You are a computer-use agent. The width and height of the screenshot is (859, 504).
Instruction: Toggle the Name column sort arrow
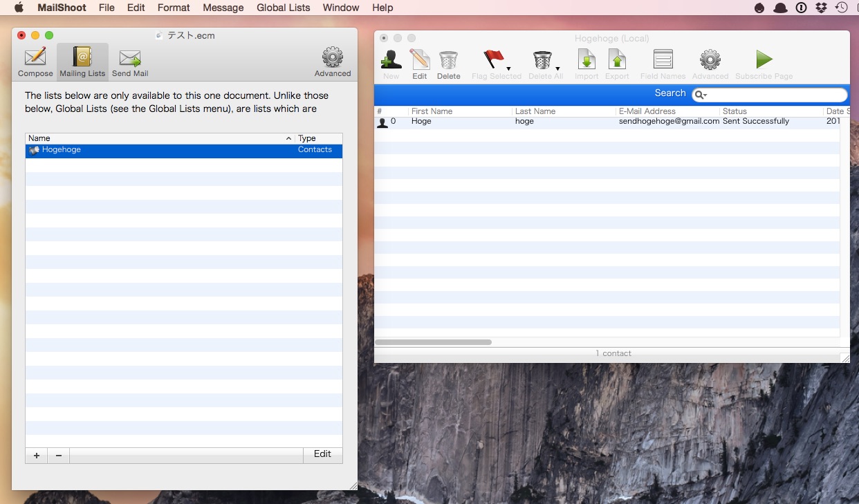288,138
